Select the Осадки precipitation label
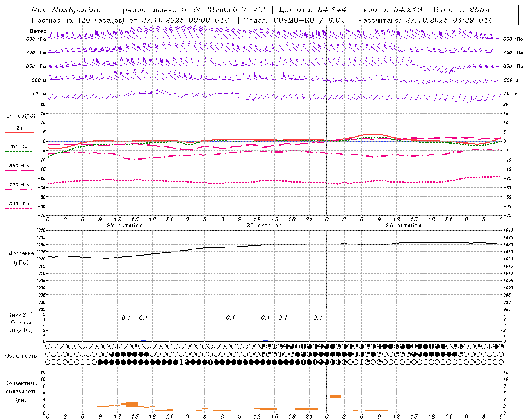 21,322
